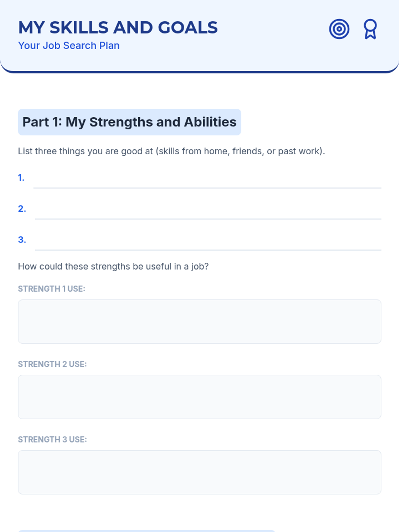Focus the Strength 3 Use text box
This screenshot has width=399, height=532.
click(199, 472)
